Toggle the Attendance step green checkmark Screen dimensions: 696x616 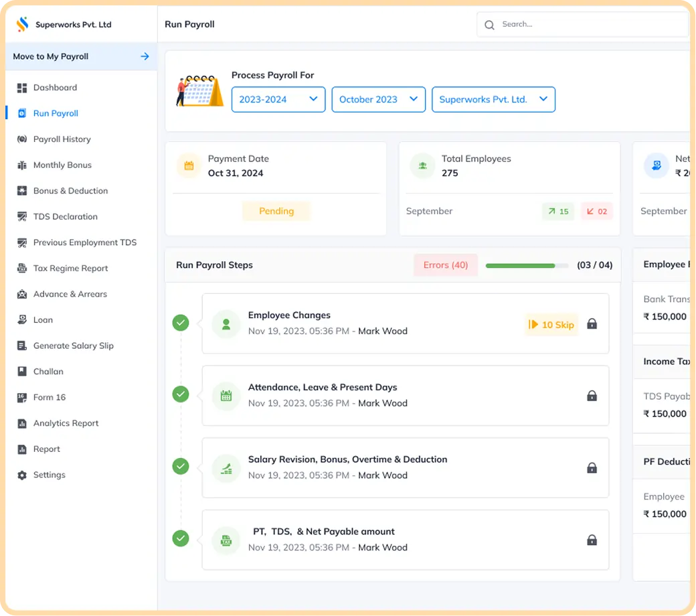tap(181, 394)
